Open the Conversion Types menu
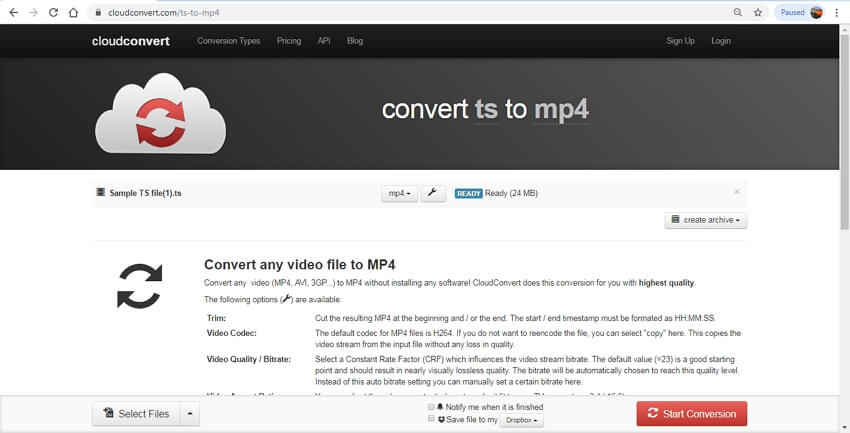The image size is (850, 433). (229, 41)
